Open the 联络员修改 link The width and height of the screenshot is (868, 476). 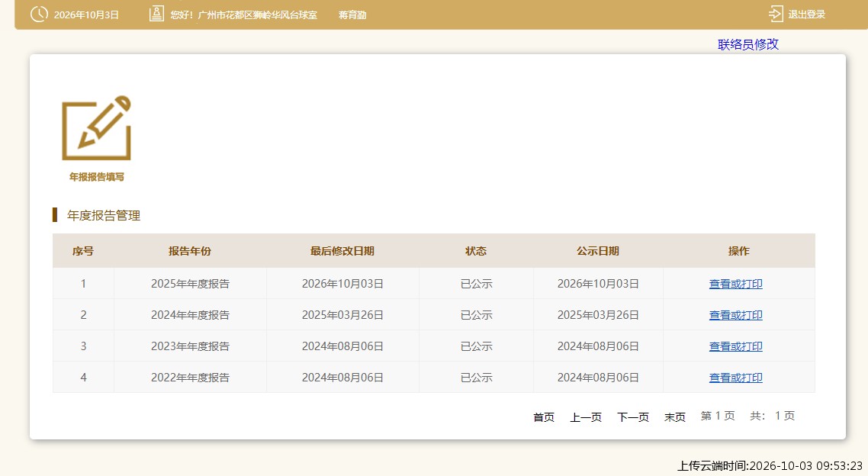click(748, 44)
